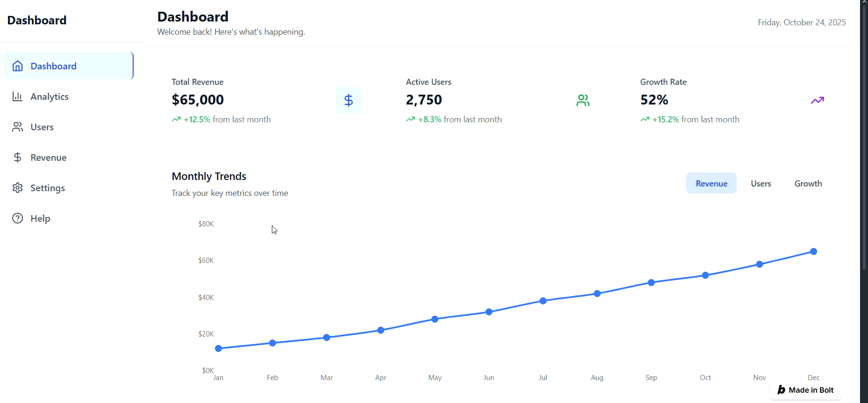
Task: Switch chart to the Users tab
Action: pyautogui.click(x=761, y=184)
